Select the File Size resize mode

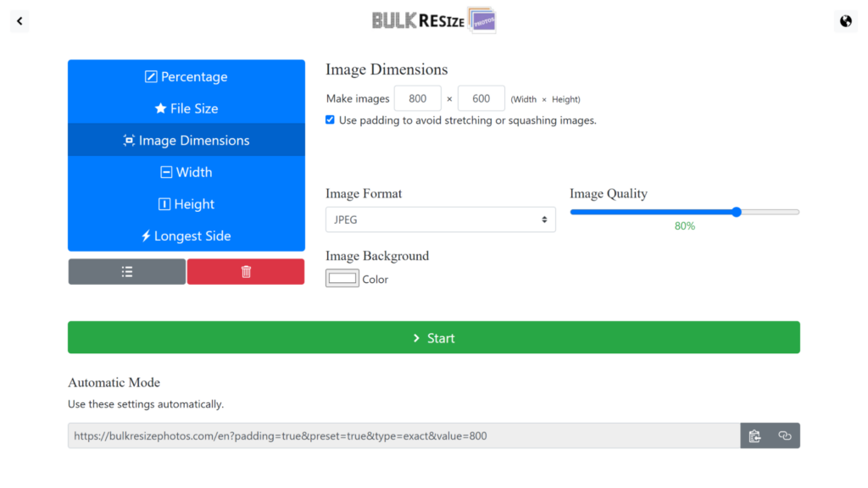[186, 108]
